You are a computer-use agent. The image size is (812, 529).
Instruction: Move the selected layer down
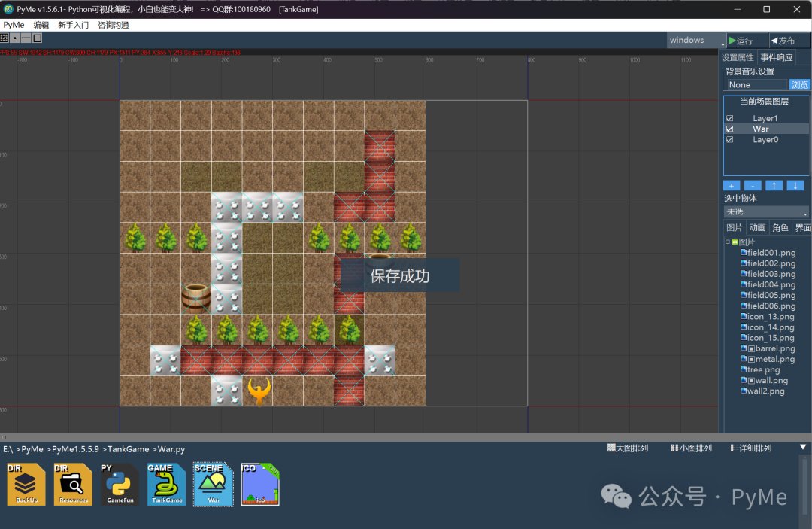pos(795,185)
